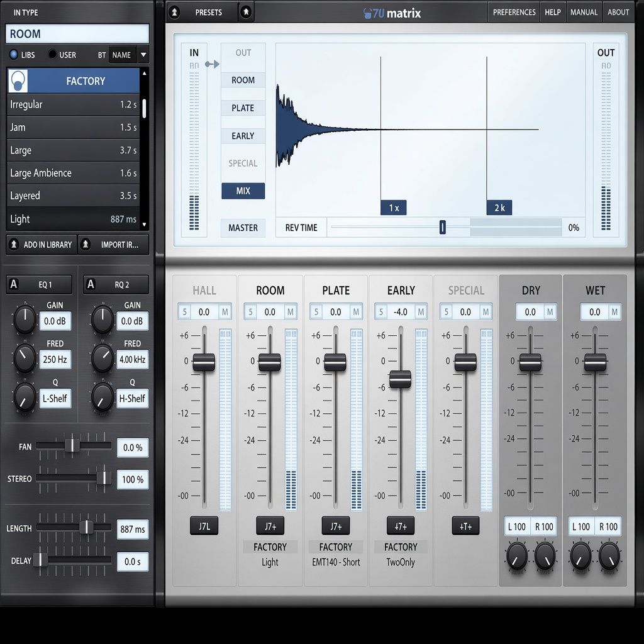Open the EQ 1 L-Shelf filter type selector
Viewport: 644px width, 644px height.
pos(55,398)
